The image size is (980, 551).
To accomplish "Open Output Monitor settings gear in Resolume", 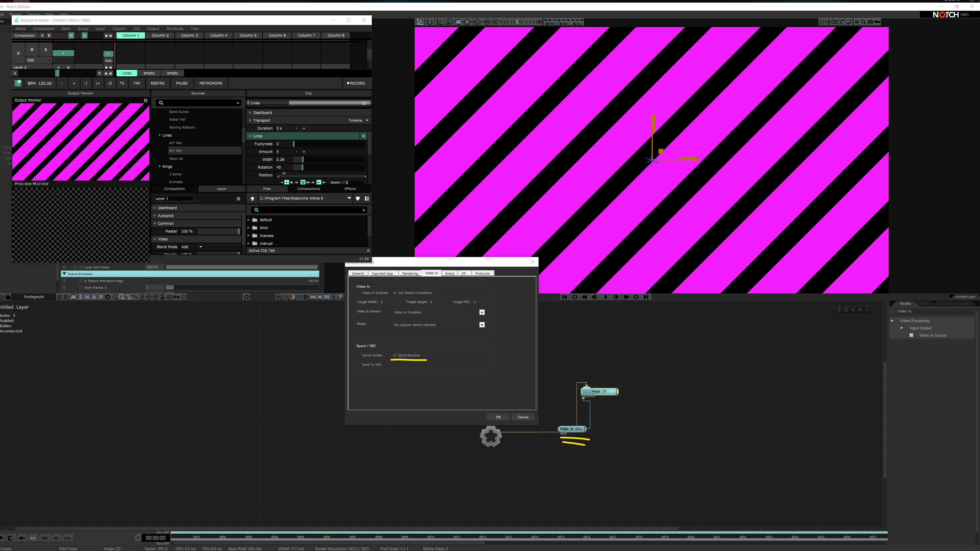I will click(x=145, y=100).
